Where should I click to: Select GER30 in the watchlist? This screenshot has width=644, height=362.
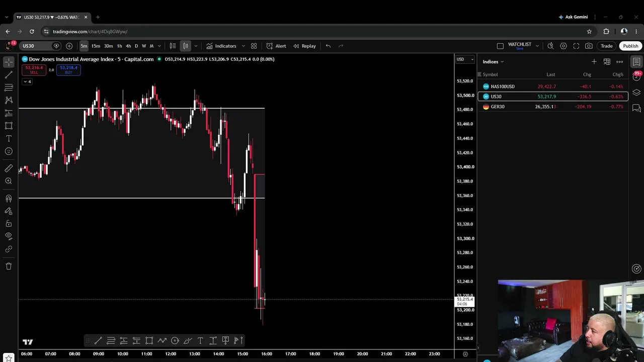553,107
